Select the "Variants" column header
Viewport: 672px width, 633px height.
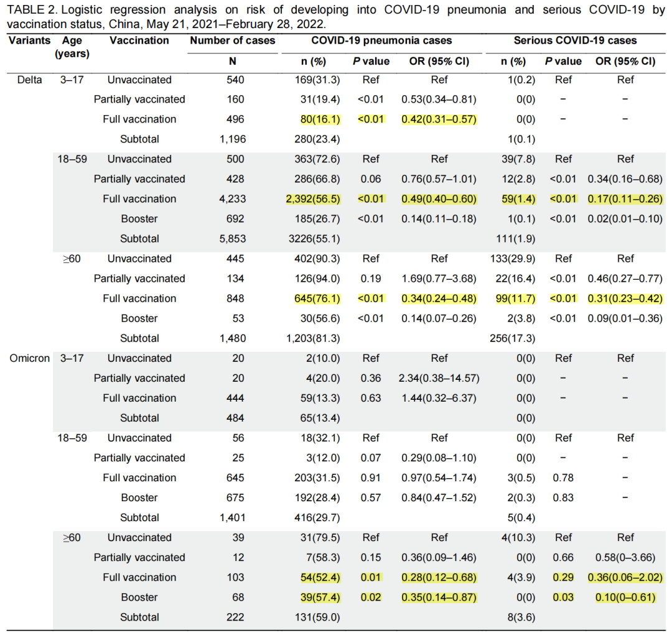[29, 41]
